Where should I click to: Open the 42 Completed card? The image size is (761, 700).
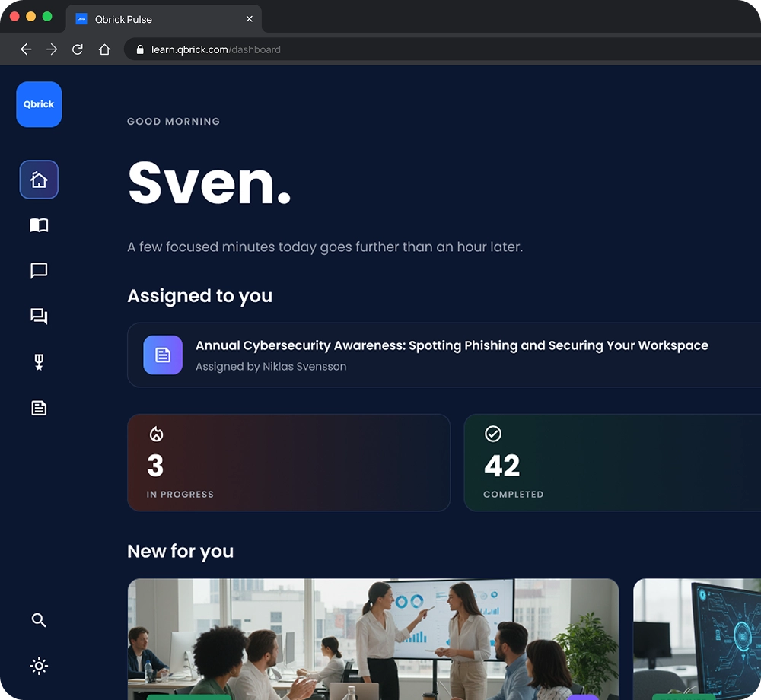pyautogui.click(x=613, y=463)
